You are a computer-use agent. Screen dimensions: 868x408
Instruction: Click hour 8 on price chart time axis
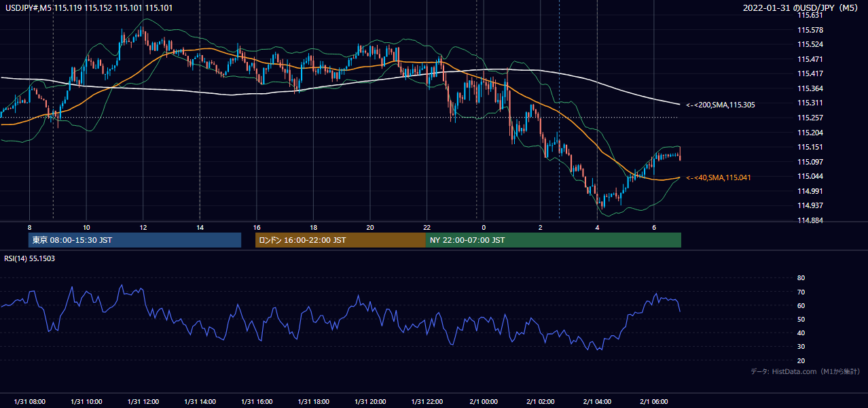pyautogui.click(x=29, y=227)
